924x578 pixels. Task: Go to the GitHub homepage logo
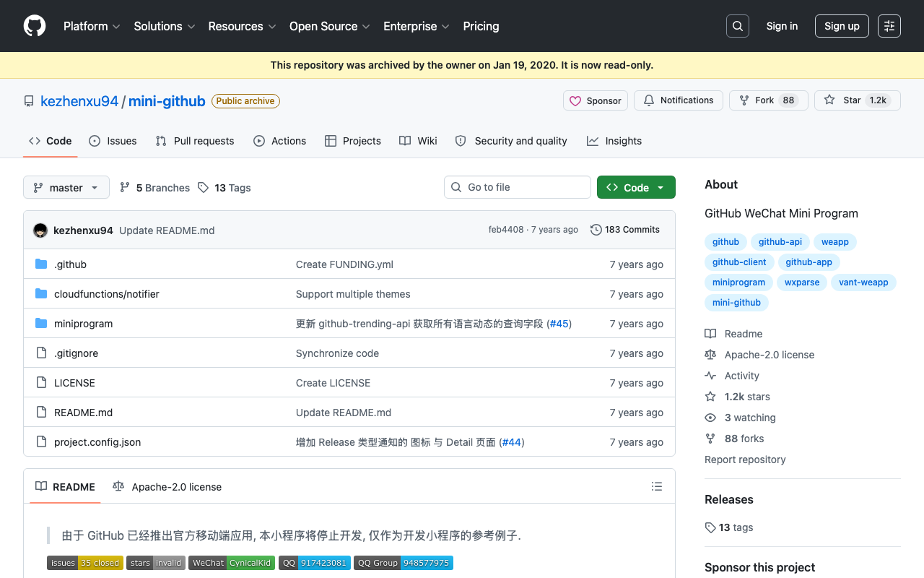(35, 26)
